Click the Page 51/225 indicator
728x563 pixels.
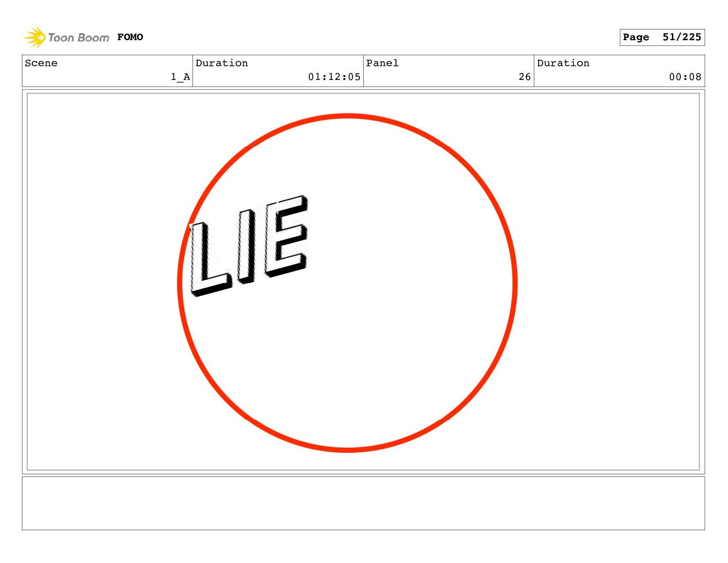662,37
